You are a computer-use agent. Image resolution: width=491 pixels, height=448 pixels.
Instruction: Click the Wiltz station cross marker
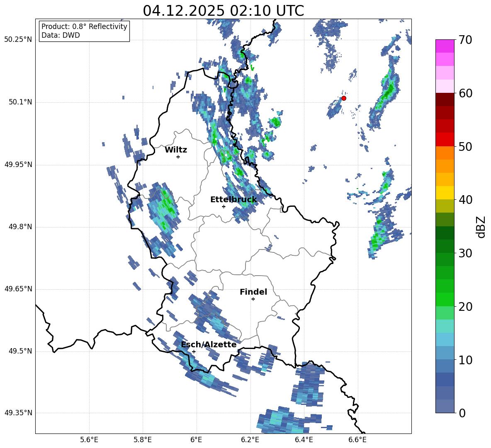click(178, 157)
